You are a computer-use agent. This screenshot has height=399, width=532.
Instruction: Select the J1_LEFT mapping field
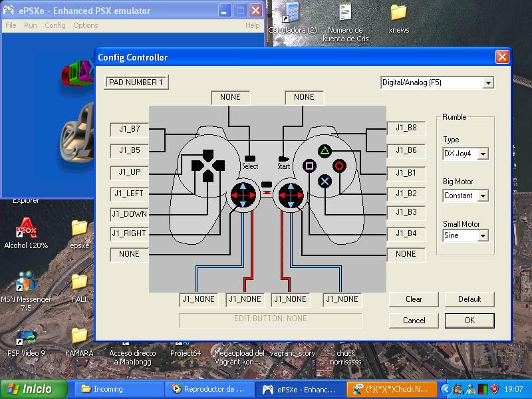pyautogui.click(x=129, y=194)
